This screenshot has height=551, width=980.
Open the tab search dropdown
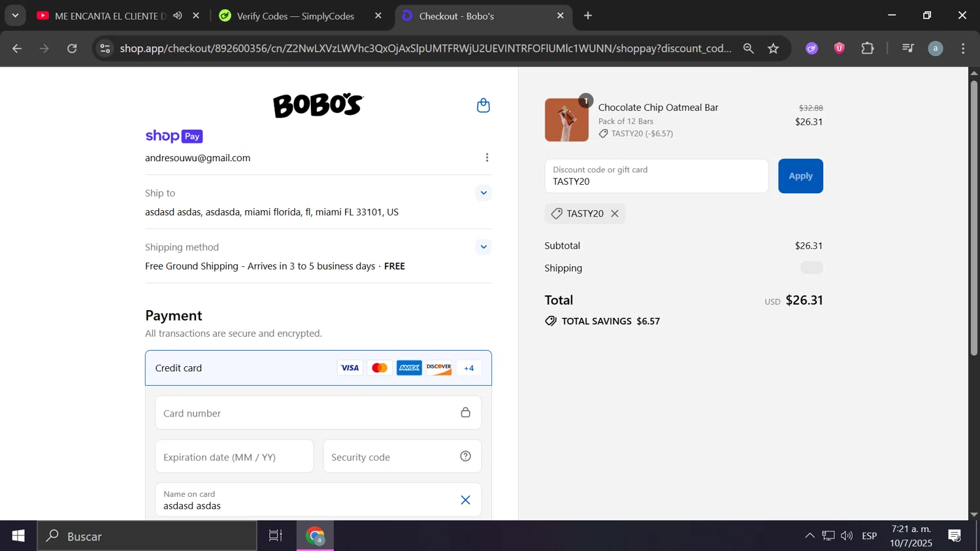15,15
